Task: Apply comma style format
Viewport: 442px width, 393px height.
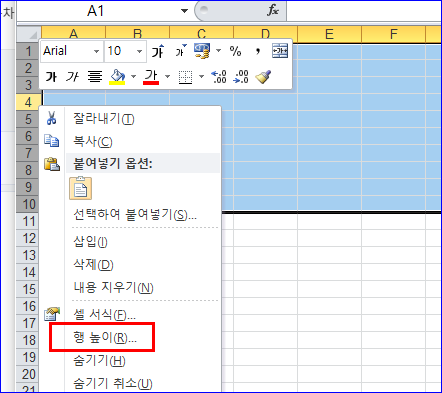Action: point(257,51)
